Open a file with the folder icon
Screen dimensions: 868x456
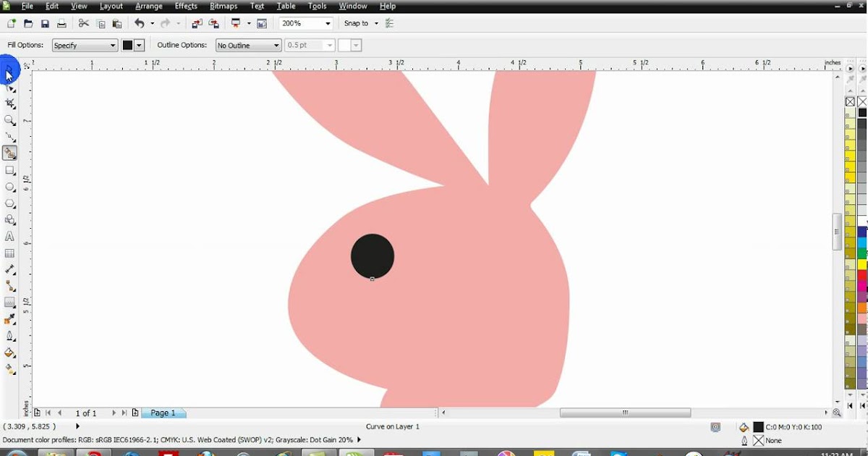tap(28, 24)
